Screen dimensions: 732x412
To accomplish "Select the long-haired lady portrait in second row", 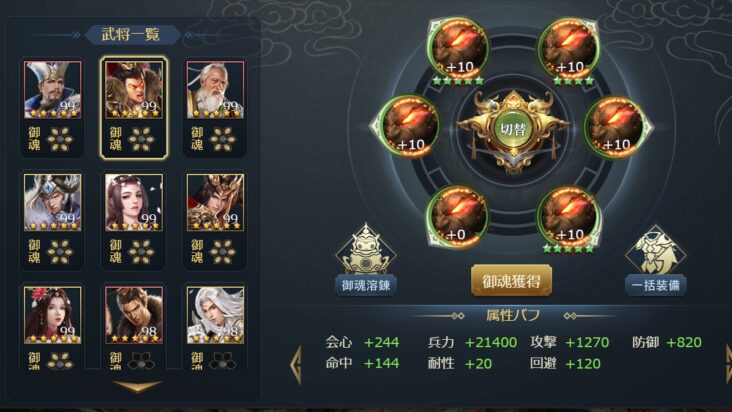I will (134, 203).
